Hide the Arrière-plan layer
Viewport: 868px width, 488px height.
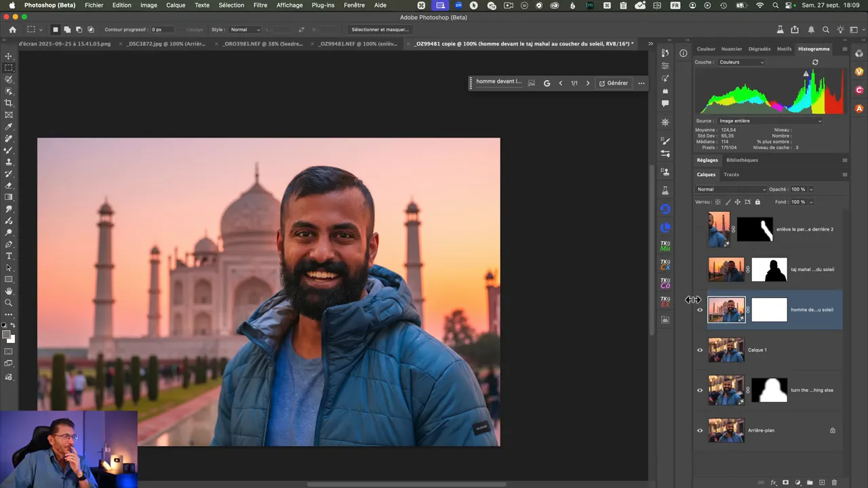coord(700,430)
